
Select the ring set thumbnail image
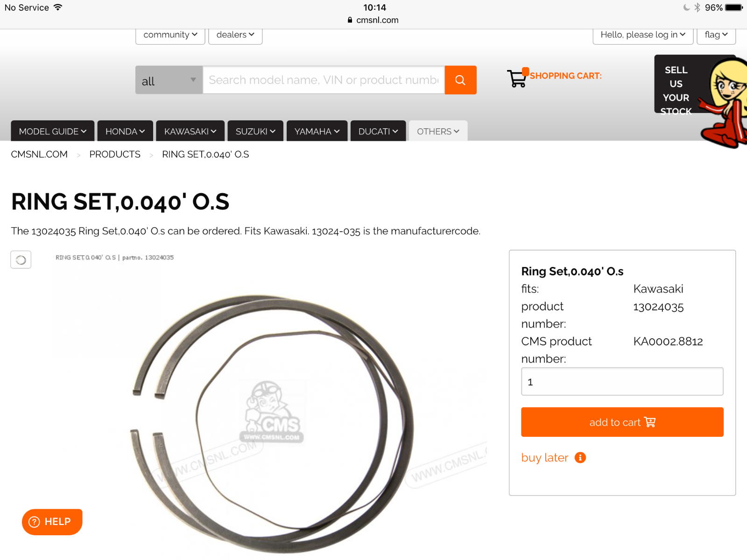(21, 260)
